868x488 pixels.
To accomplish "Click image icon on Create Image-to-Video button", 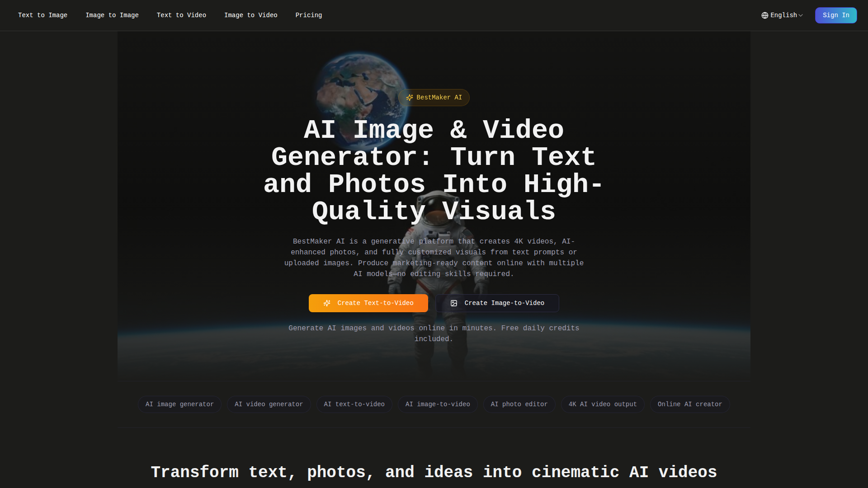I will click(454, 303).
